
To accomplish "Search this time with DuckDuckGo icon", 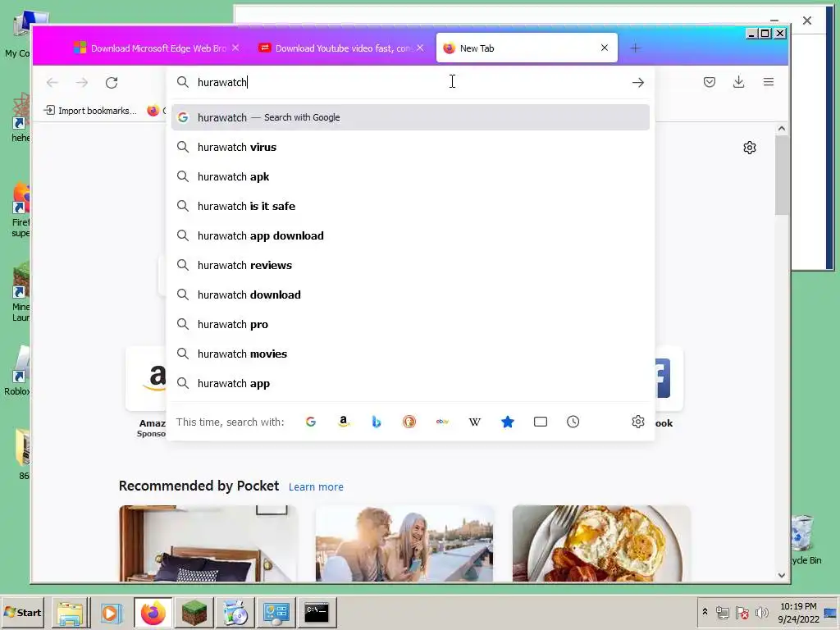I will click(x=409, y=422).
